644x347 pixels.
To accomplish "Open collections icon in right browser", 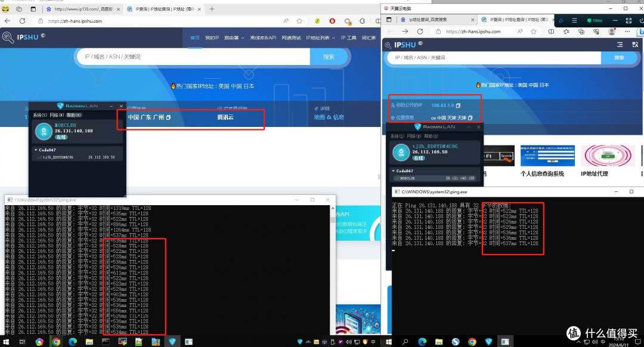I will [x=581, y=31].
